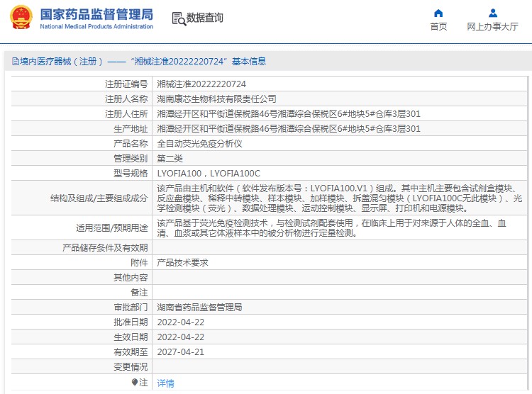The image size is (532, 394).
Task: Click the document icon before 境内医疗器械
Action: 16,62
